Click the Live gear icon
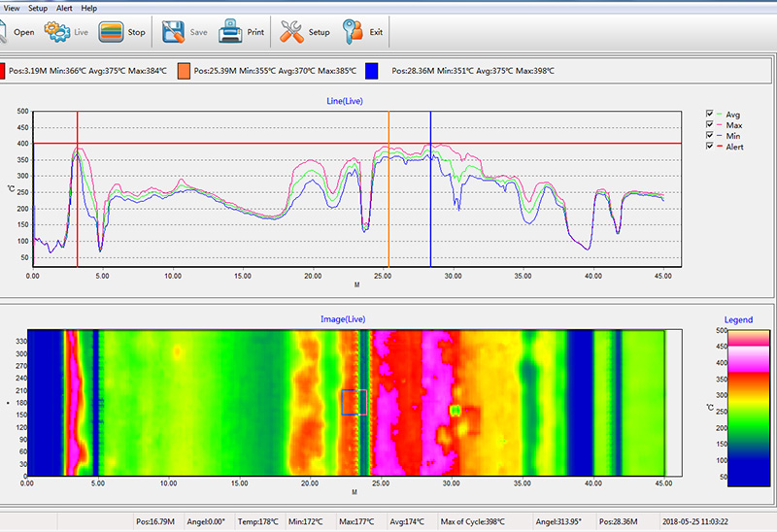The image size is (777, 532). coord(57,32)
